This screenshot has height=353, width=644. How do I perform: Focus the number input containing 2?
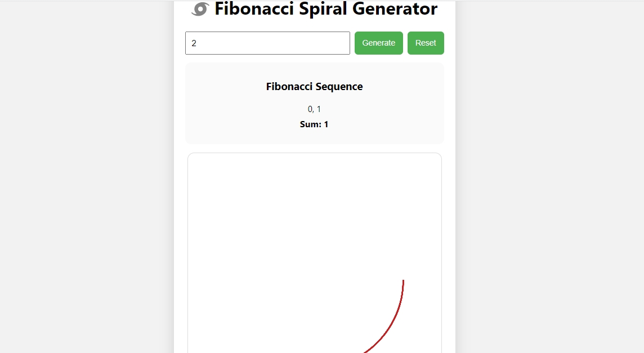267,43
